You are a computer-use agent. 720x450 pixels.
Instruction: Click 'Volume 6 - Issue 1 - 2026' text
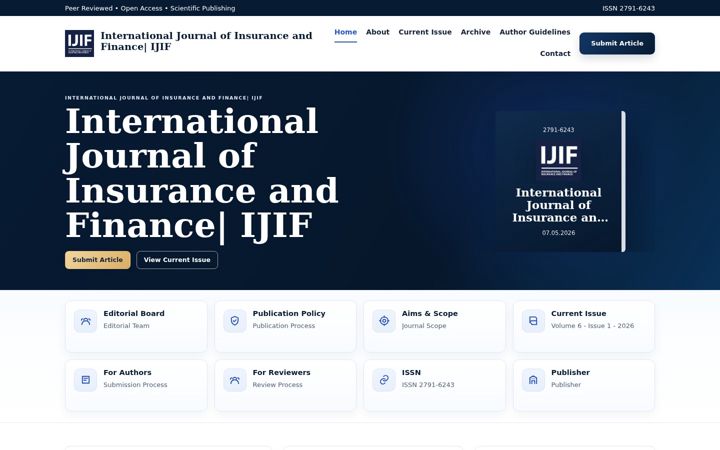pos(592,326)
